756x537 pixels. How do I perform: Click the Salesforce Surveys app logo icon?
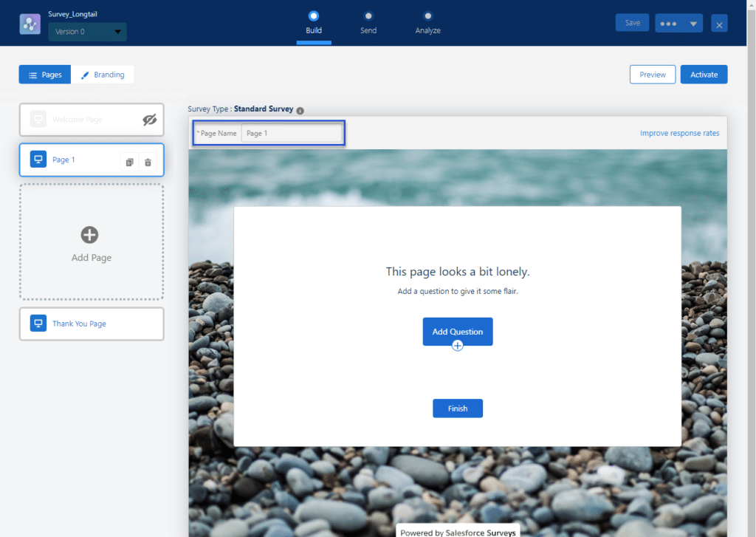point(31,23)
